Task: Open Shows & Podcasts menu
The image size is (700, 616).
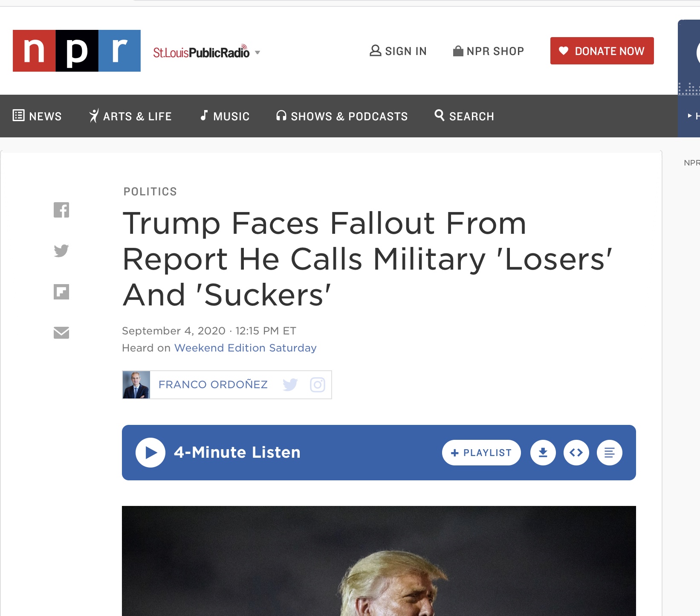Action: coord(342,116)
